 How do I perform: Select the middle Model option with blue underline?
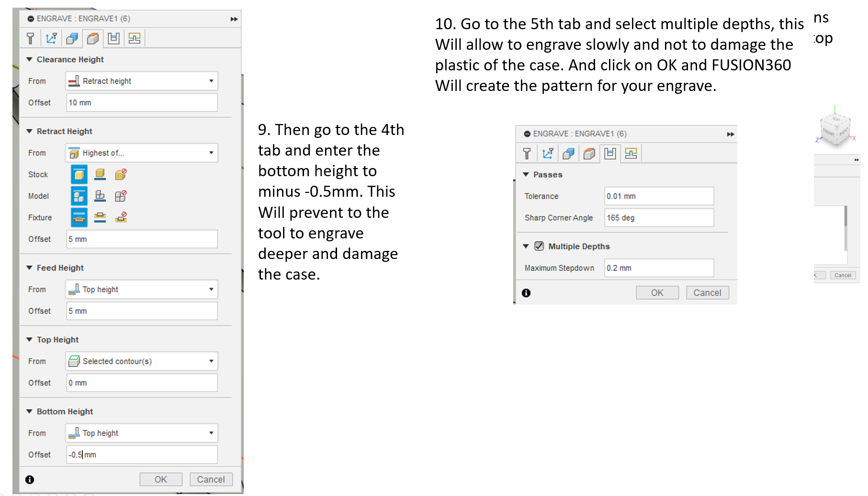pos(100,196)
